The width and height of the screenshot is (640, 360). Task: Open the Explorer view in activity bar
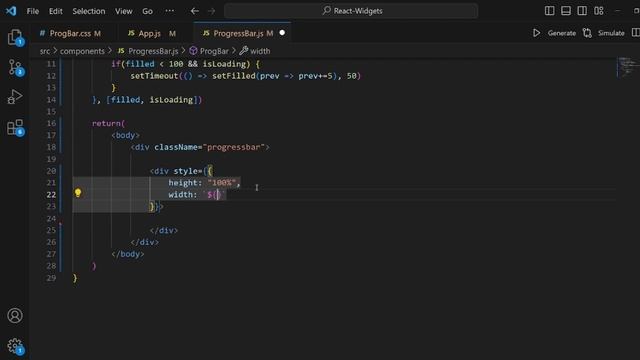click(15, 37)
